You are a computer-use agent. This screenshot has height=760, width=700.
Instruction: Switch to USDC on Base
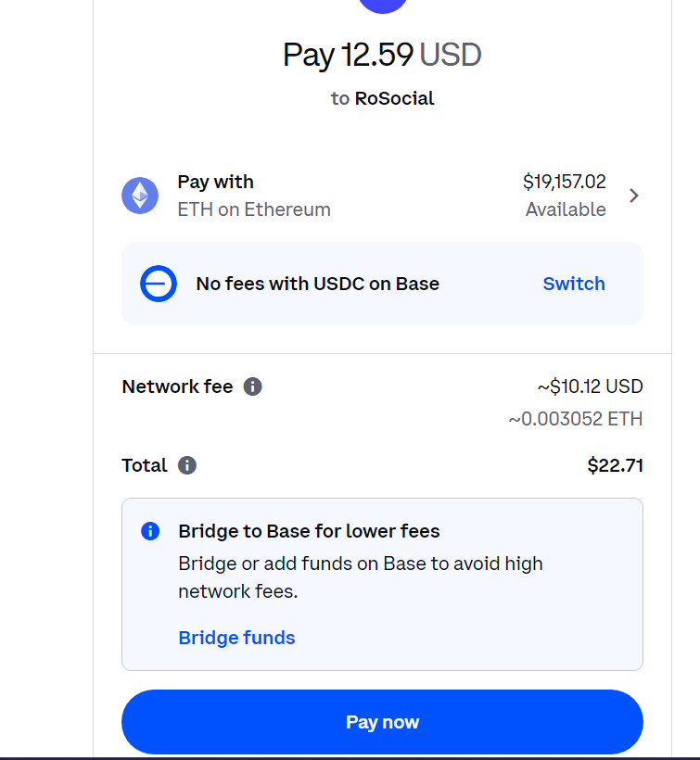[574, 284]
